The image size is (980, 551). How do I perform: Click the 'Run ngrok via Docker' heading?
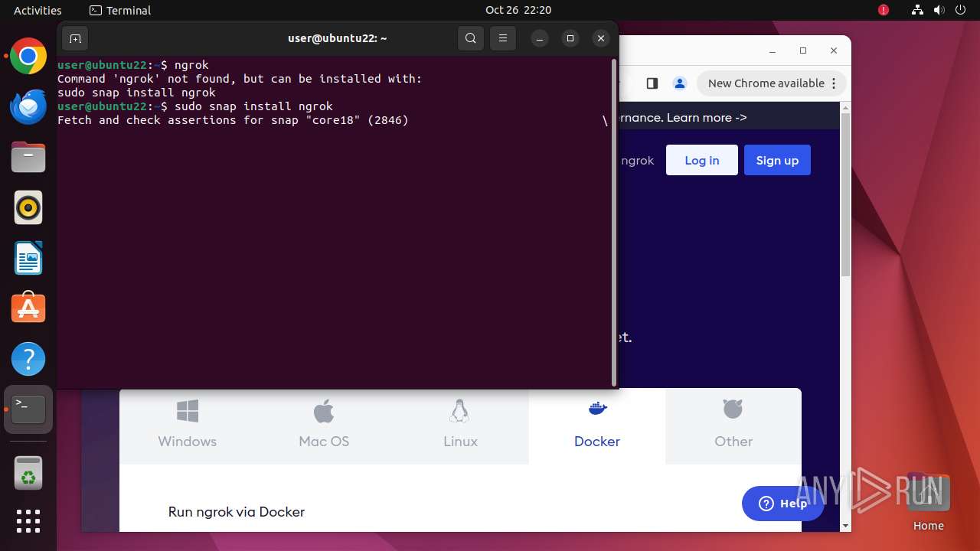tap(237, 512)
